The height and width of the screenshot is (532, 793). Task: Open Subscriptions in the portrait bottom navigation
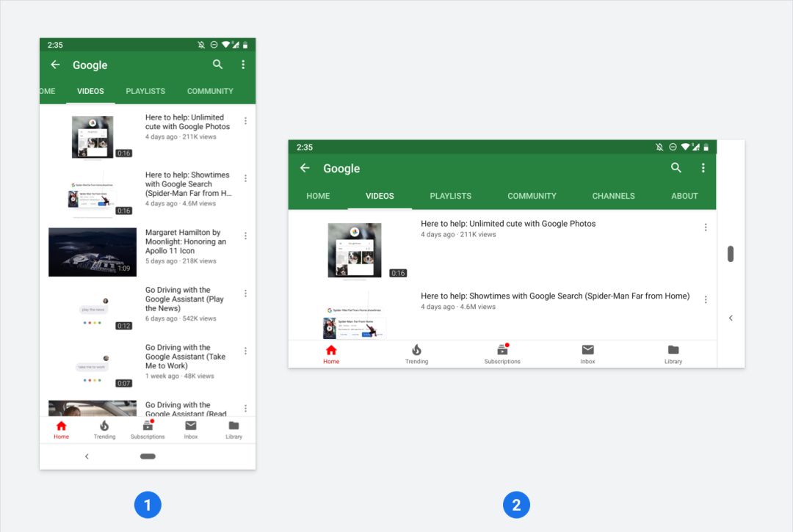pyautogui.click(x=148, y=429)
